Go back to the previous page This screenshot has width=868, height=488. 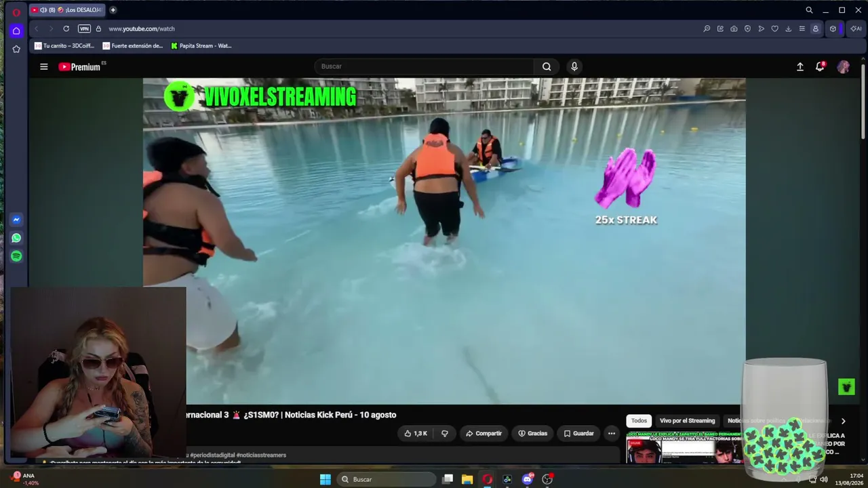[x=36, y=28]
